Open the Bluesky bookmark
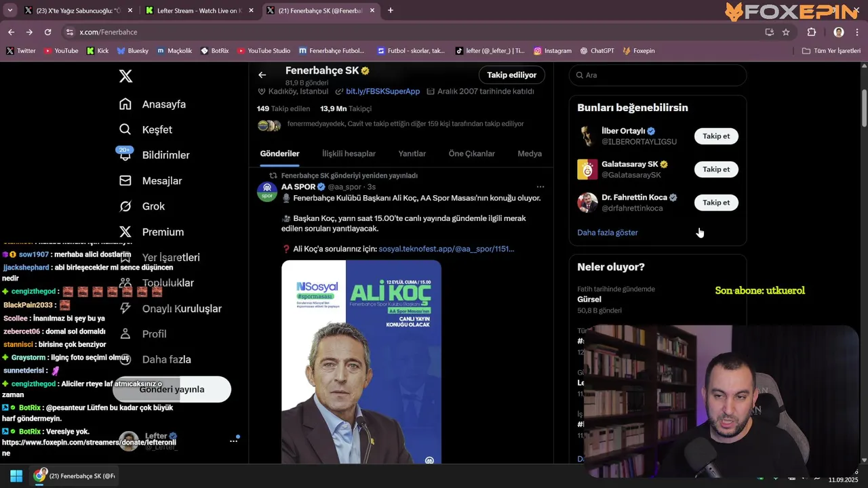Viewport: 868px width, 488px height. point(133,51)
